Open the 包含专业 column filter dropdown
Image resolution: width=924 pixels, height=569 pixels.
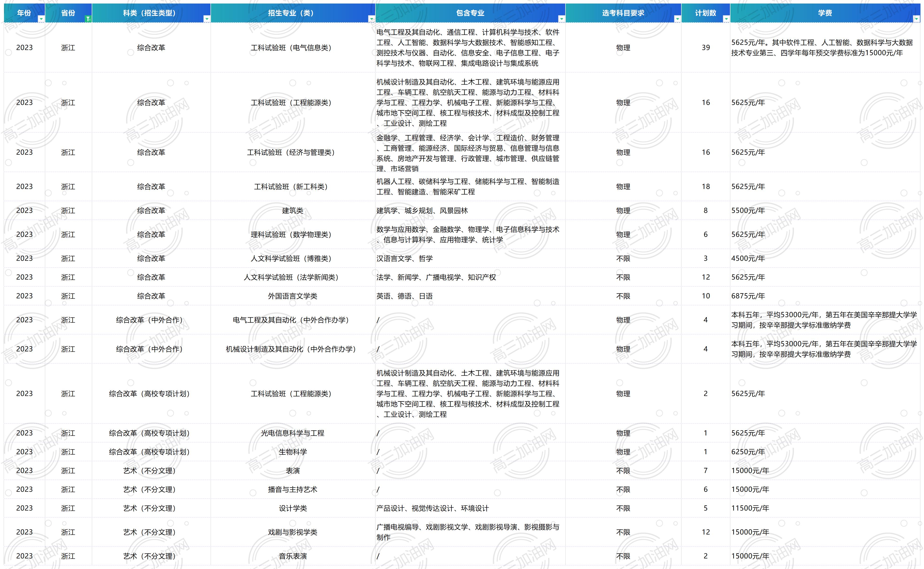(x=561, y=19)
